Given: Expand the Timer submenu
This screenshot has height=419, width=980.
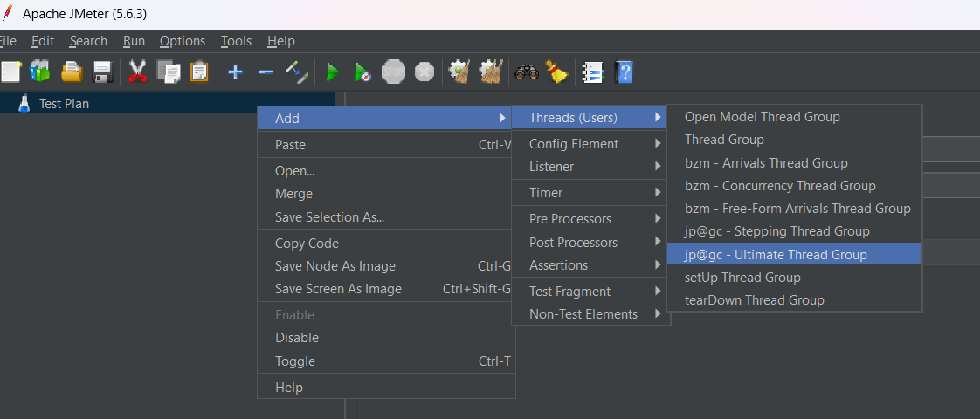Looking at the screenshot, I should (589, 193).
